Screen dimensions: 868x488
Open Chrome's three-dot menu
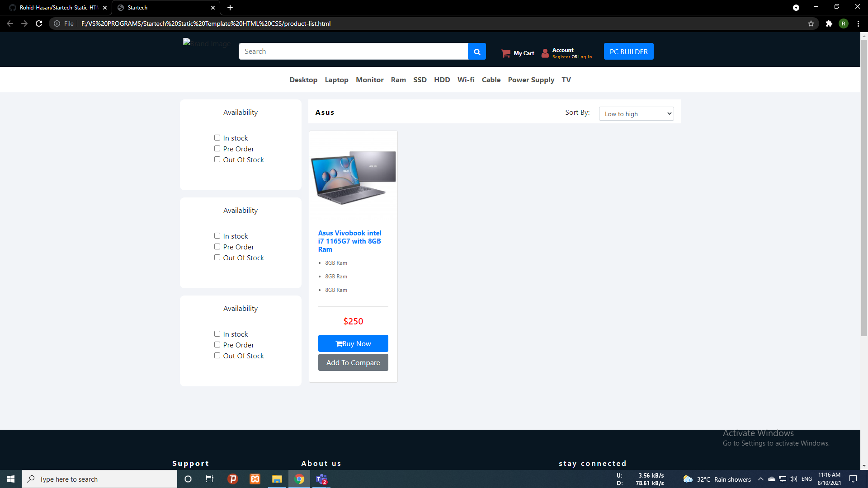click(x=858, y=23)
